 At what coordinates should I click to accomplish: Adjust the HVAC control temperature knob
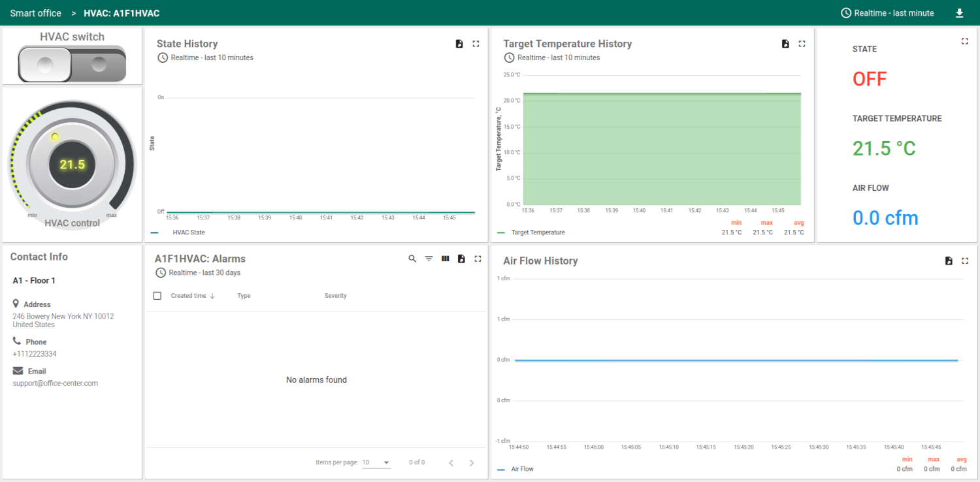pos(72,164)
